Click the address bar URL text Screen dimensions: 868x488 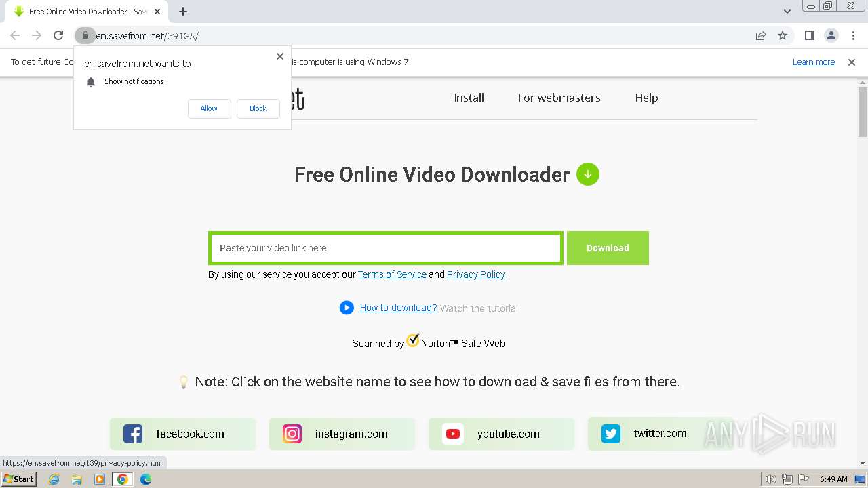147,36
